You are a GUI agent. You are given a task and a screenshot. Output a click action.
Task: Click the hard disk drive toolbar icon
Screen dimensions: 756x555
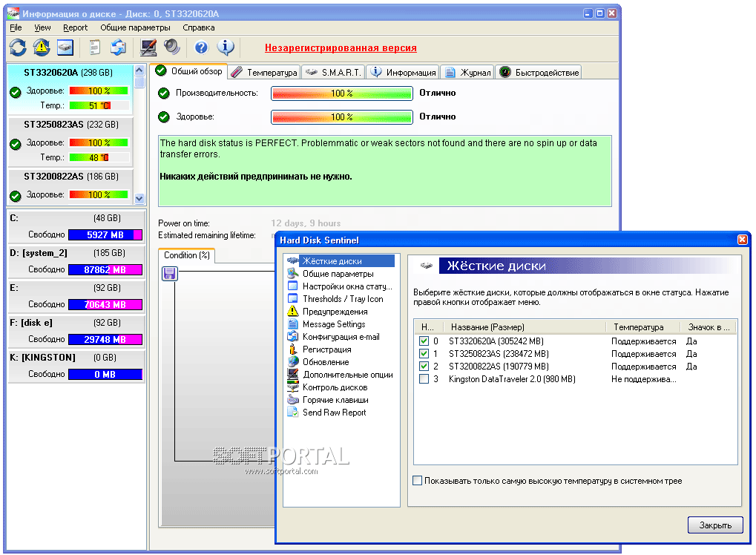(65, 47)
